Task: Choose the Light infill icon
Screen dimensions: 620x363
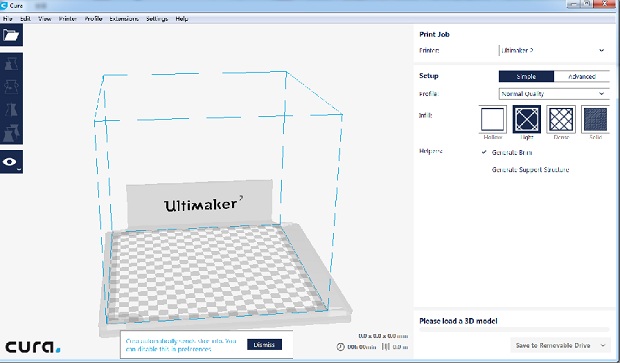Action: pyautogui.click(x=527, y=119)
